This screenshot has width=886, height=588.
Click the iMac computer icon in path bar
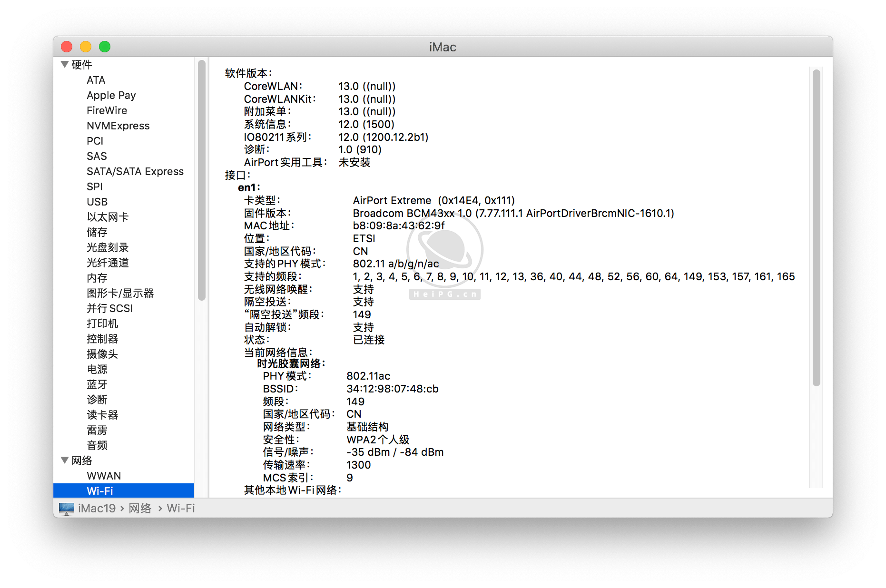tap(67, 509)
